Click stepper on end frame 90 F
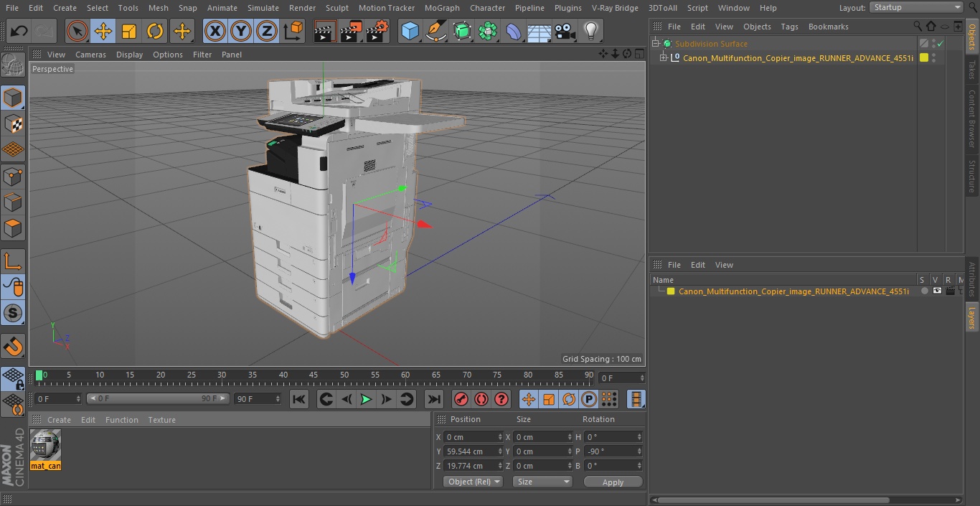Viewport: 980px width, 506px height. coord(278,398)
